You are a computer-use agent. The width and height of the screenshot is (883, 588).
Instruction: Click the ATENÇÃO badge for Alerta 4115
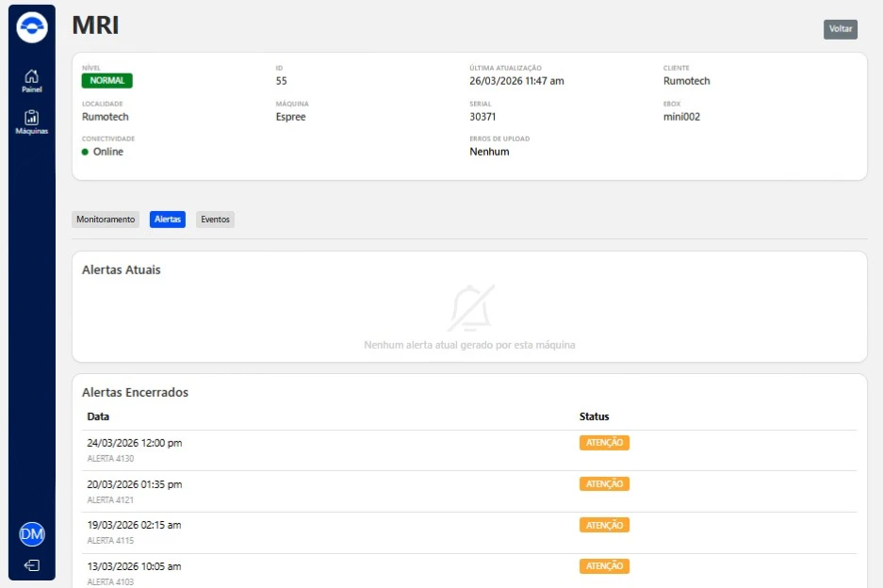(604, 525)
